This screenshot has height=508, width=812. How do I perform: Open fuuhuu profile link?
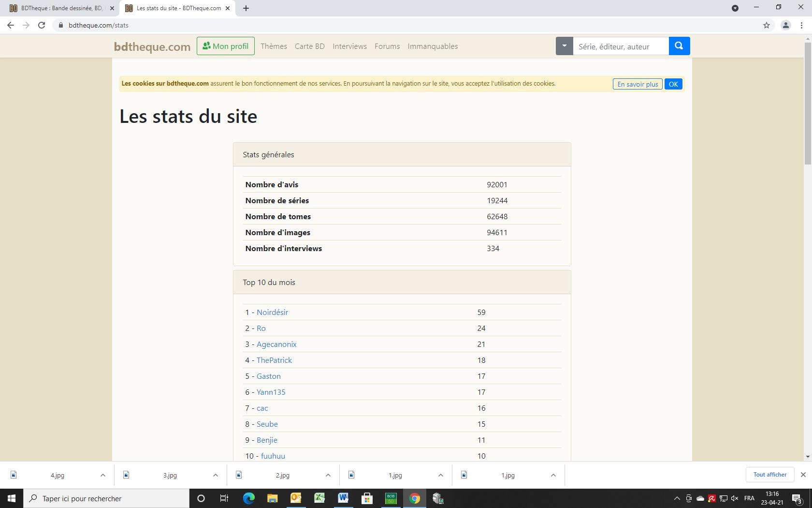[273, 456]
